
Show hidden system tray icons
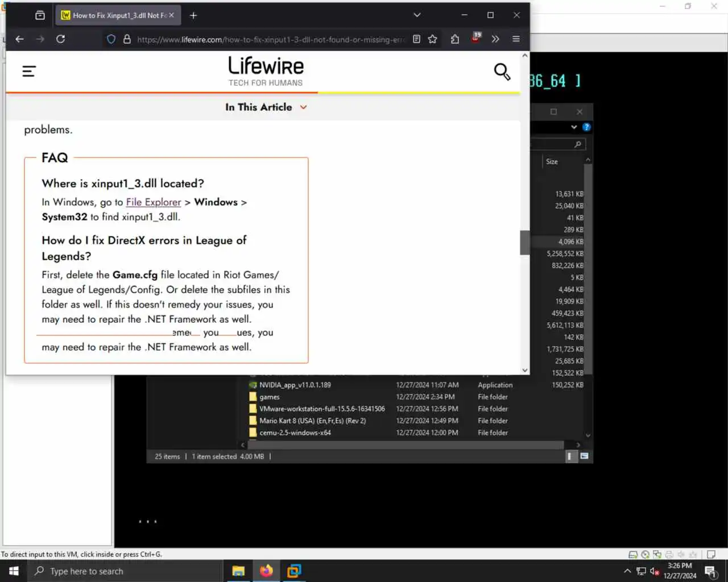click(627, 571)
